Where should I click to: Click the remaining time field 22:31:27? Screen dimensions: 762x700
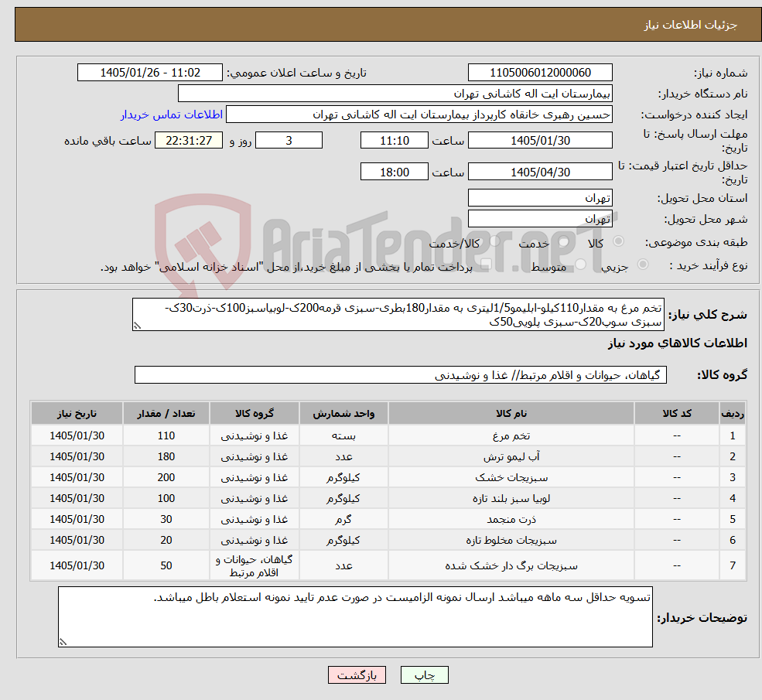[x=189, y=141]
